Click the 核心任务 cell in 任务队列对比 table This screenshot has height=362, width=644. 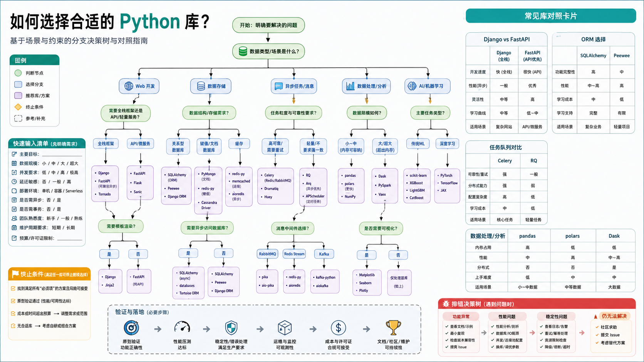click(505, 220)
